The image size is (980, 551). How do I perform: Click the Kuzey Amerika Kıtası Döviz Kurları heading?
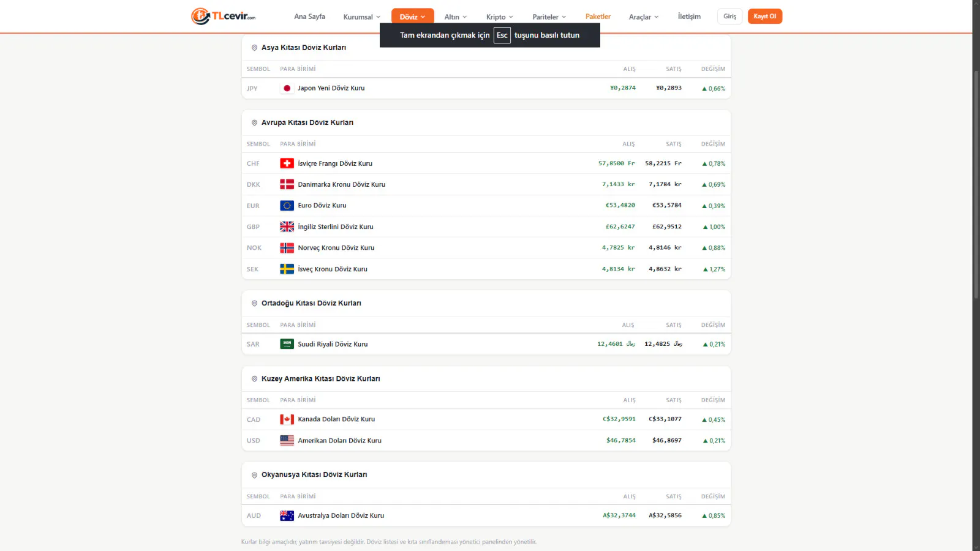tap(320, 379)
